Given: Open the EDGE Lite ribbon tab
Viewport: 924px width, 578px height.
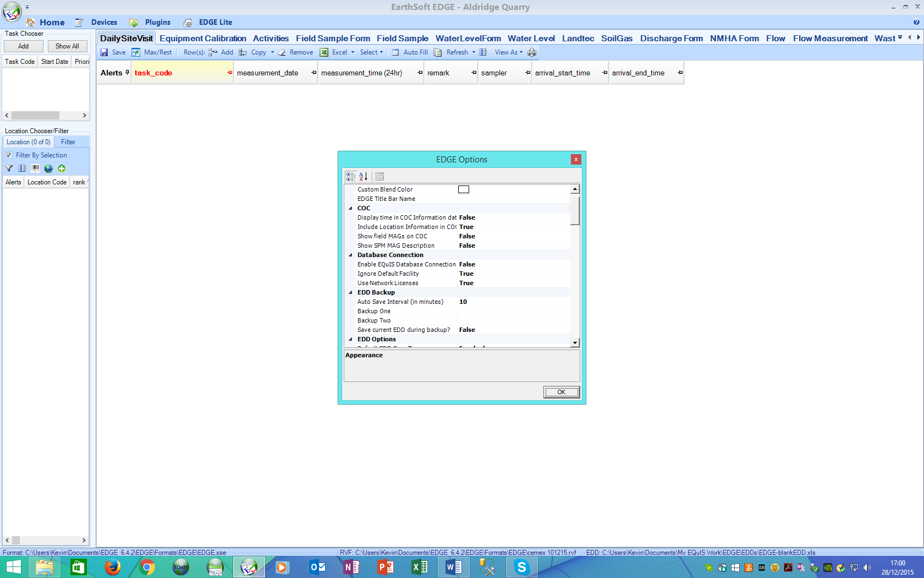Looking at the screenshot, I should (216, 23).
